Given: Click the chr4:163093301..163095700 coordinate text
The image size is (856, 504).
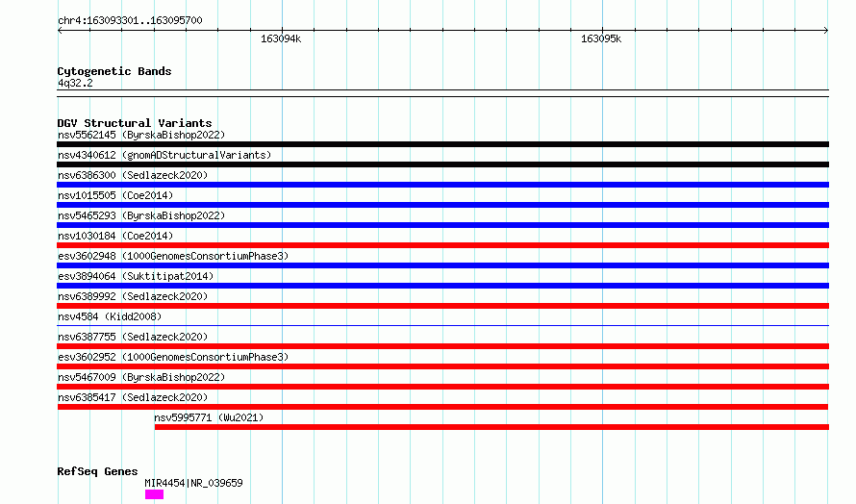Looking at the screenshot, I should coord(130,21).
